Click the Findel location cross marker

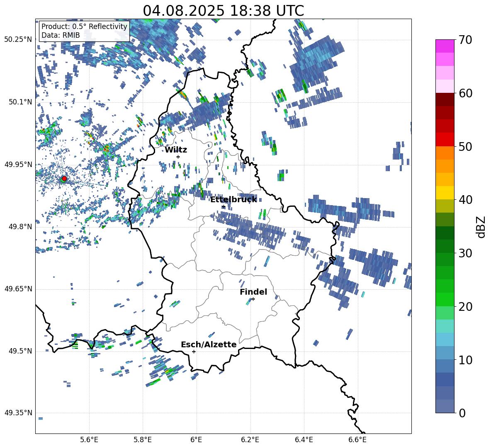coord(253,299)
